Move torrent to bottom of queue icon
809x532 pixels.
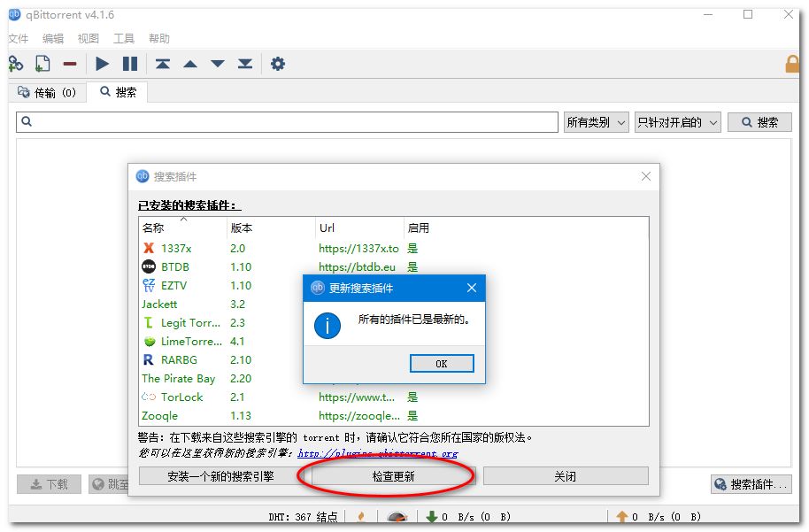tap(245, 64)
